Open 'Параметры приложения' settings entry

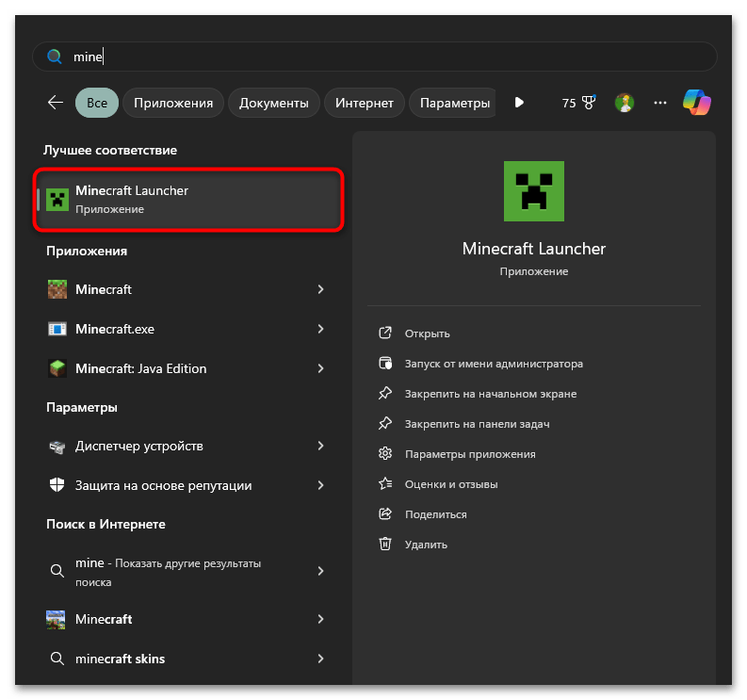click(470, 454)
